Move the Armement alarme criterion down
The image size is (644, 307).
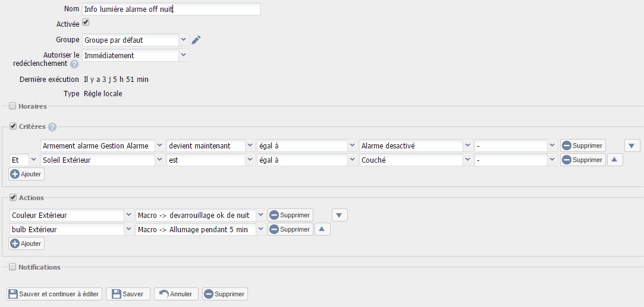click(x=633, y=145)
